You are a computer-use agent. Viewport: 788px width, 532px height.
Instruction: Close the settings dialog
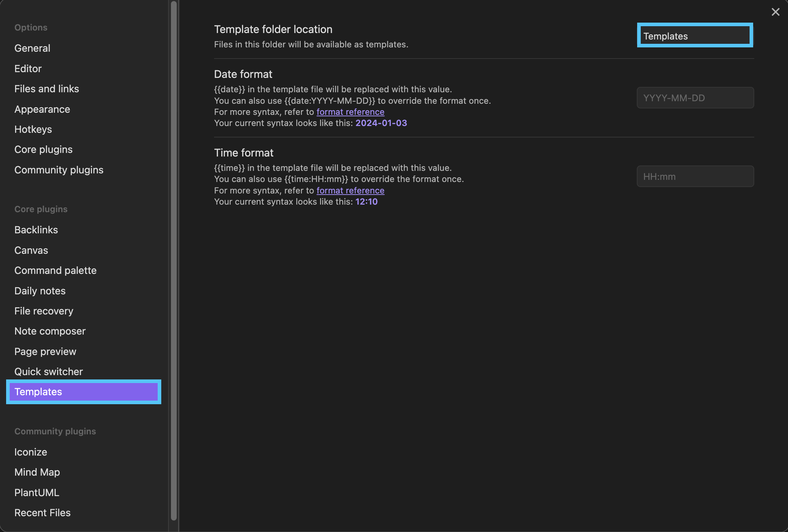point(775,12)
